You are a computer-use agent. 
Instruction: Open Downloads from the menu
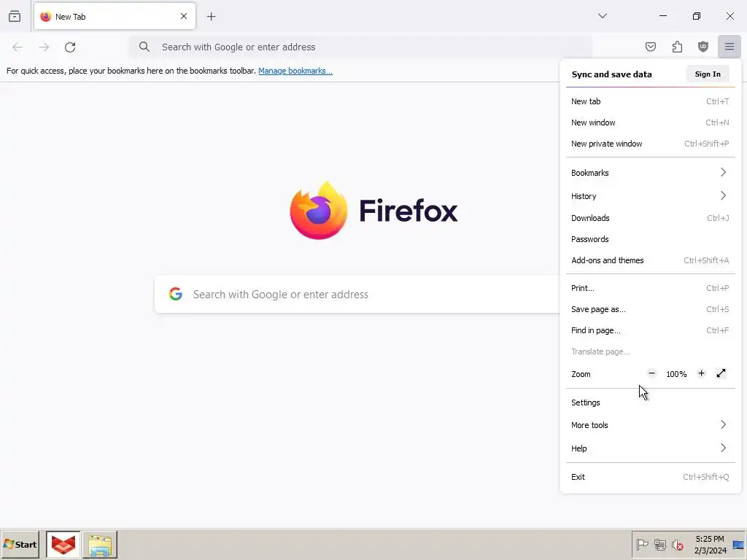(x=650, y=218)
